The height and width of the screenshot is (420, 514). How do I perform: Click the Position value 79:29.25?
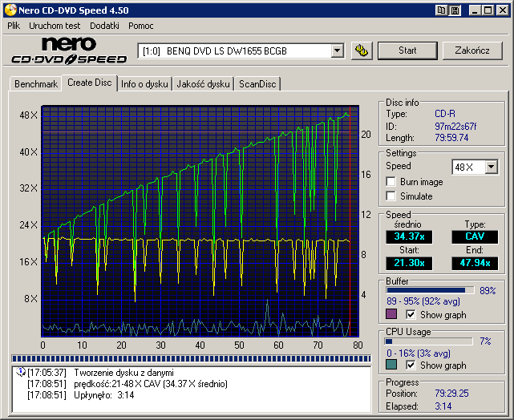(451, 393)
